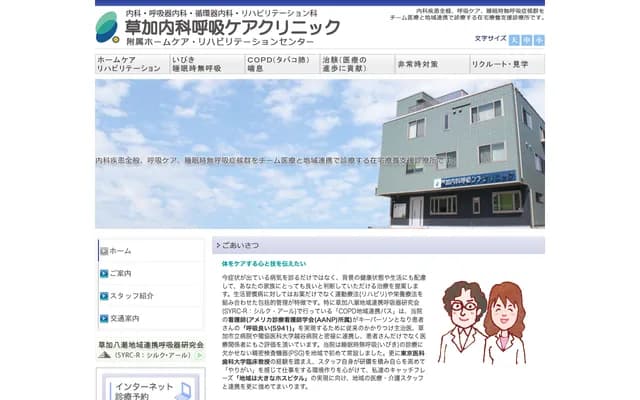
Task: Open the インターネット診療予約 banner
Action: point(151,388)
